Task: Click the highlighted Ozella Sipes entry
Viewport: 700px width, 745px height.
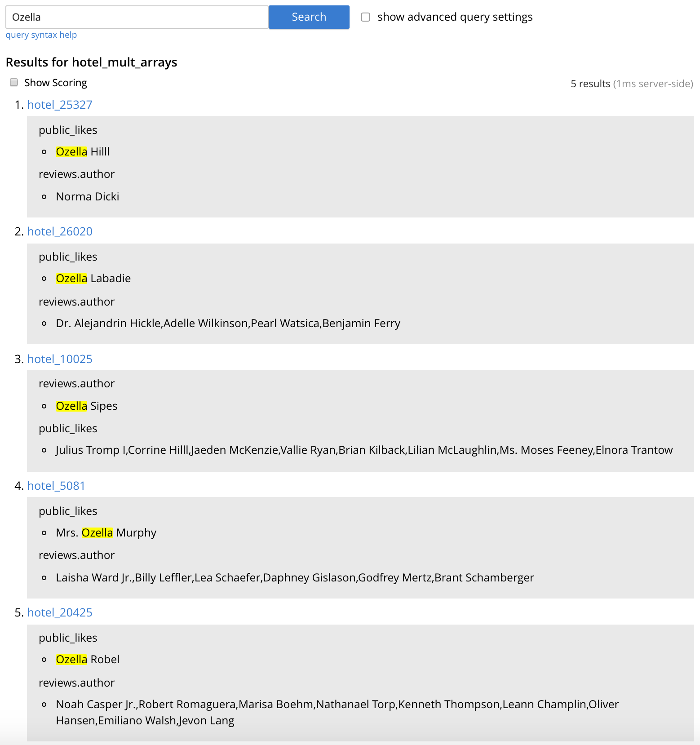Action: tap(86, 406)
